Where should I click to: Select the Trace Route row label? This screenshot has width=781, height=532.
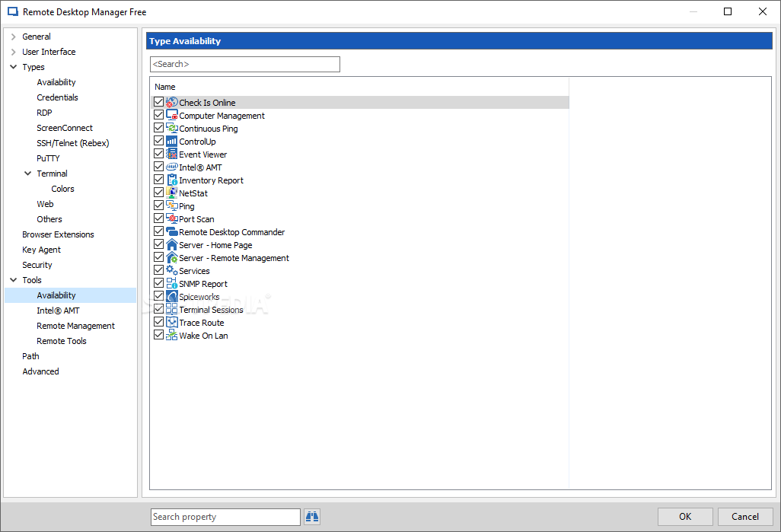pos(202,323)
